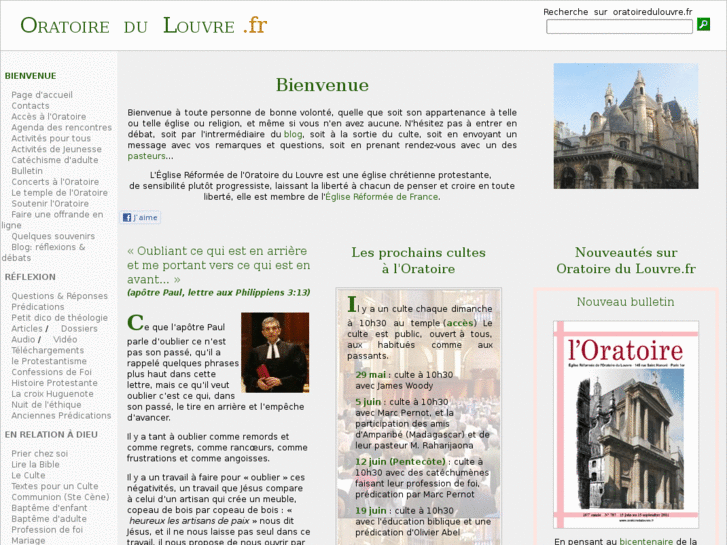Image resolution: width=727 pixels, height=545 pixels.
Task: Open Téléchargements page
Action: click(48, 350)
